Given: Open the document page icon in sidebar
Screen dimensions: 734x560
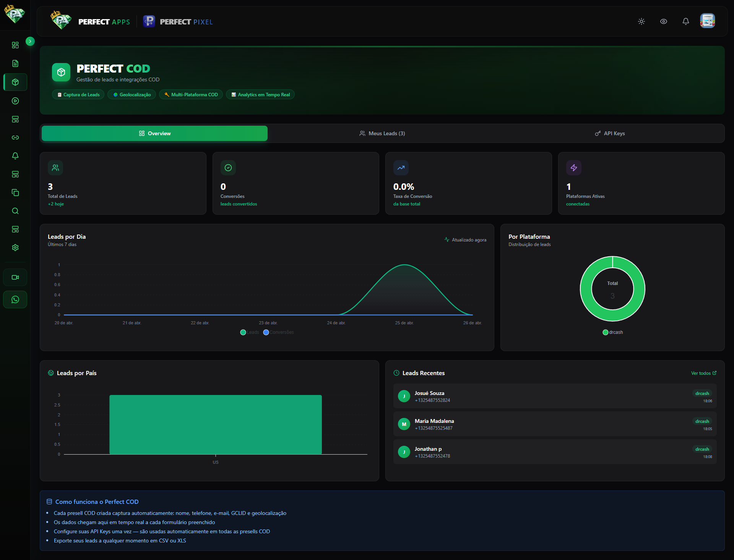Looking at the screenshot, I should pyautogui.click(x=15, y=63).
